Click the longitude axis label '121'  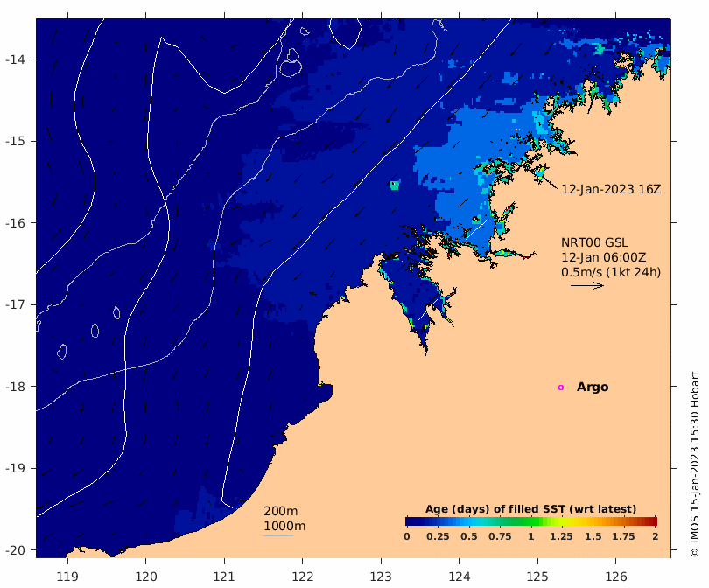pyautogui.click(x=224, y=577)
